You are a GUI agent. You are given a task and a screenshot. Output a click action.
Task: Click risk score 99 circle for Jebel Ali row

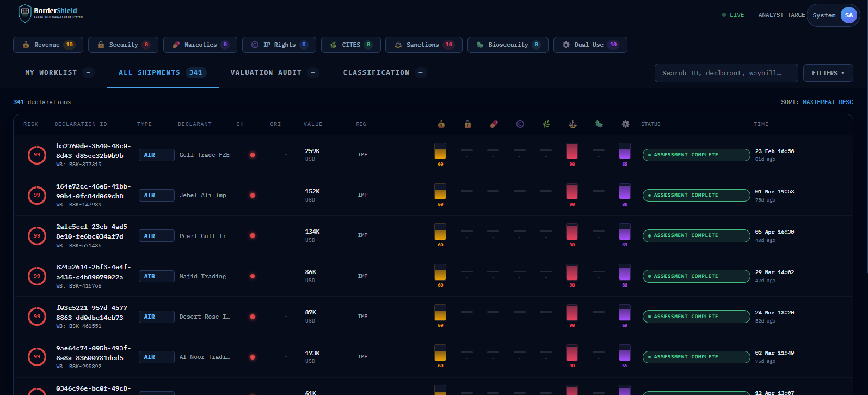(37, 195)
